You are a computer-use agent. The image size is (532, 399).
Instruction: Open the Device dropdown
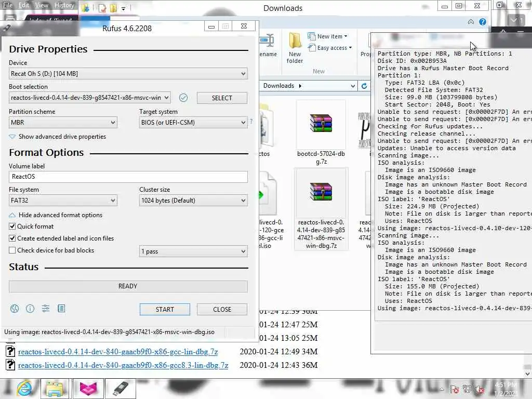click(x=128, y=74)
